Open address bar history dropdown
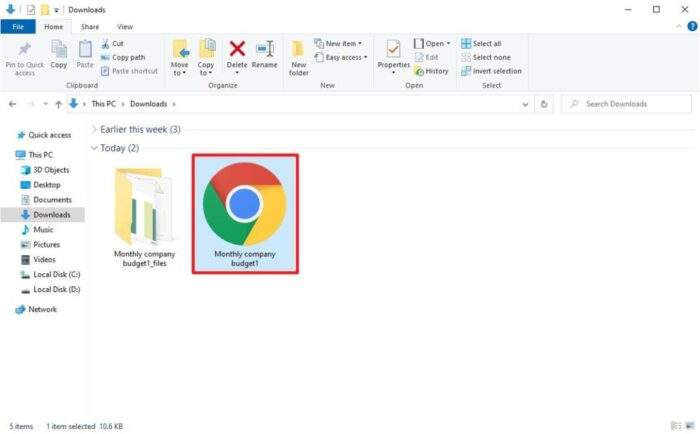The width and height of the screenshot is (700, 434). pos(525,104)
